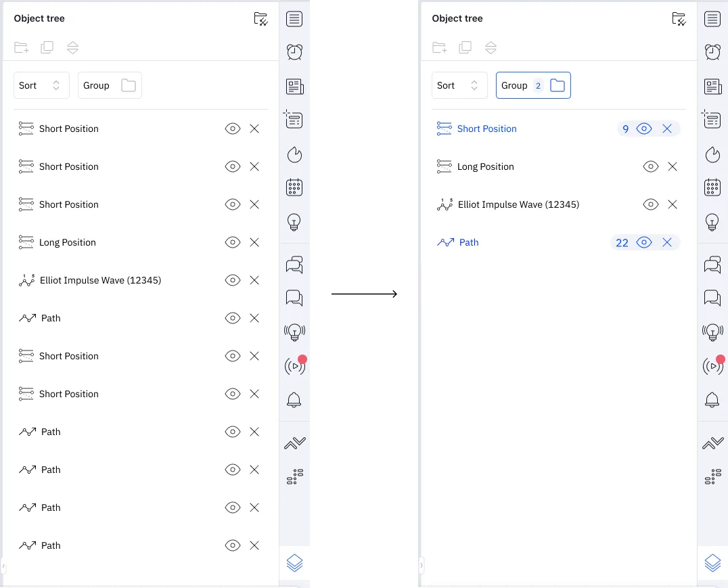Disable grouping via the Group button showing badge 2
The height and width of the screenshot is (588, 728).
533,85
